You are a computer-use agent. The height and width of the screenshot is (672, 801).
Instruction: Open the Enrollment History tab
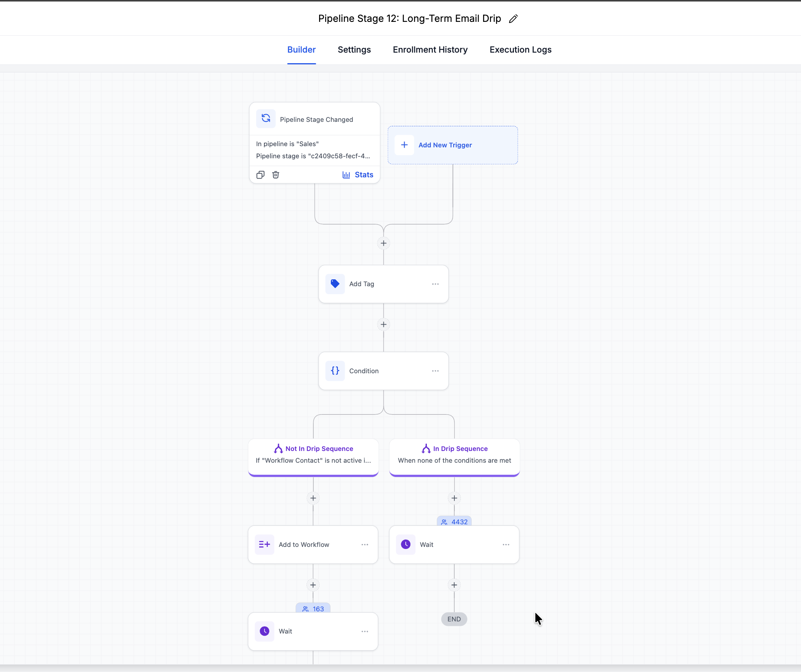coord(430,49)
